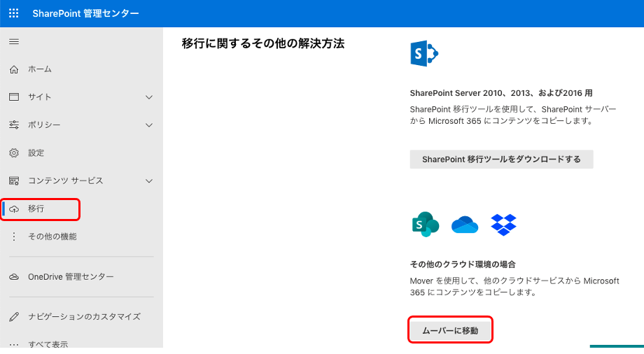644x354 pixels.
Task: Click the sites window icon beside サイト
Action: [14, 97]
